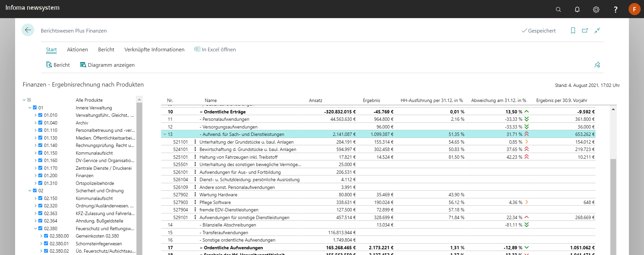Open row menu for account 521101
This screenshot has height=255, width=644.
(x=195, y=142)
